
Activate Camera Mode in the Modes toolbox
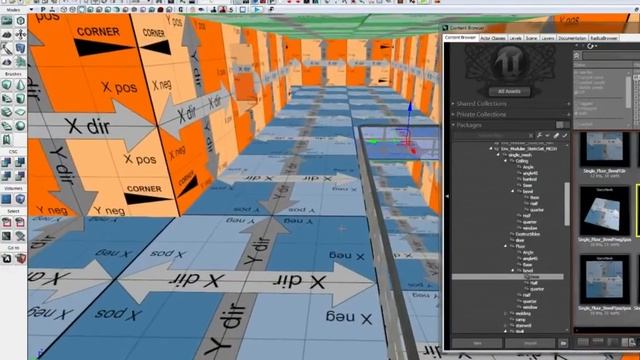pos(7,20)
